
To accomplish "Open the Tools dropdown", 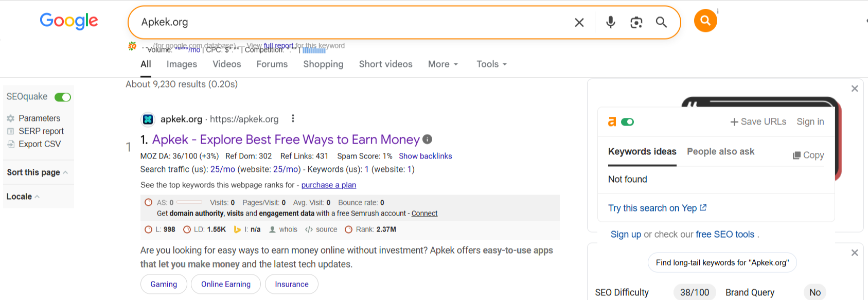I will (x=492, y=64).
